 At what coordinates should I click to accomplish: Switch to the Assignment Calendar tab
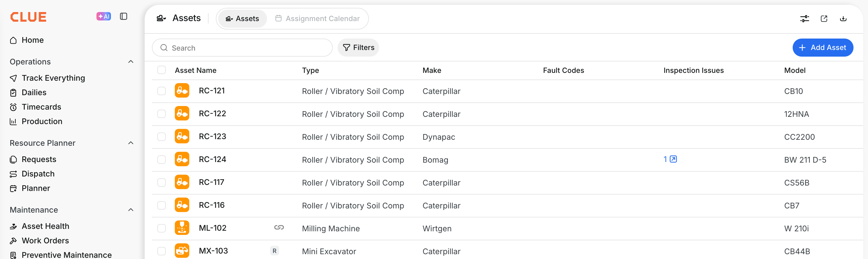(317, 19)
